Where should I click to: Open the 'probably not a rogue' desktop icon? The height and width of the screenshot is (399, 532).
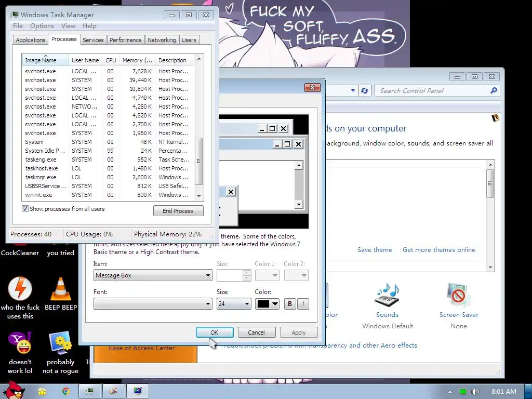61,343
